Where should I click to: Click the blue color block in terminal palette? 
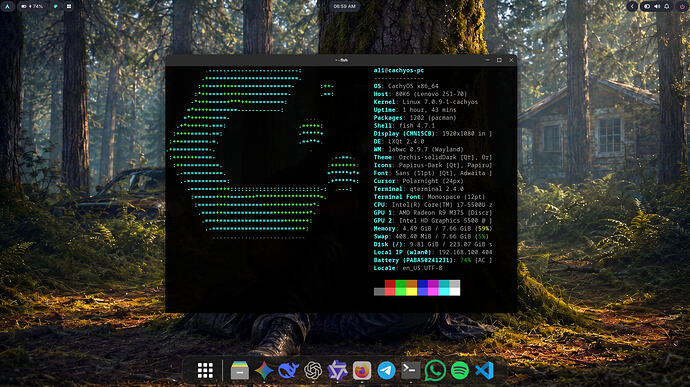point(422,287)
